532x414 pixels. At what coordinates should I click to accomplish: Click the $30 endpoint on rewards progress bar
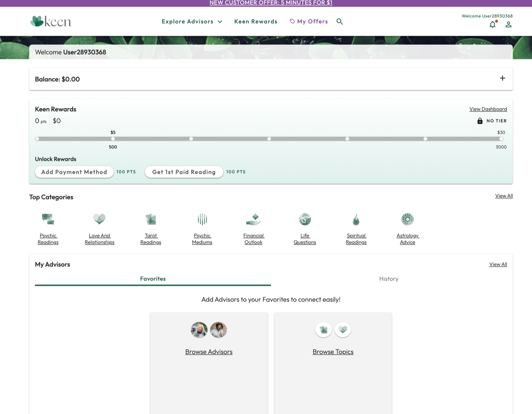(501, 139)
